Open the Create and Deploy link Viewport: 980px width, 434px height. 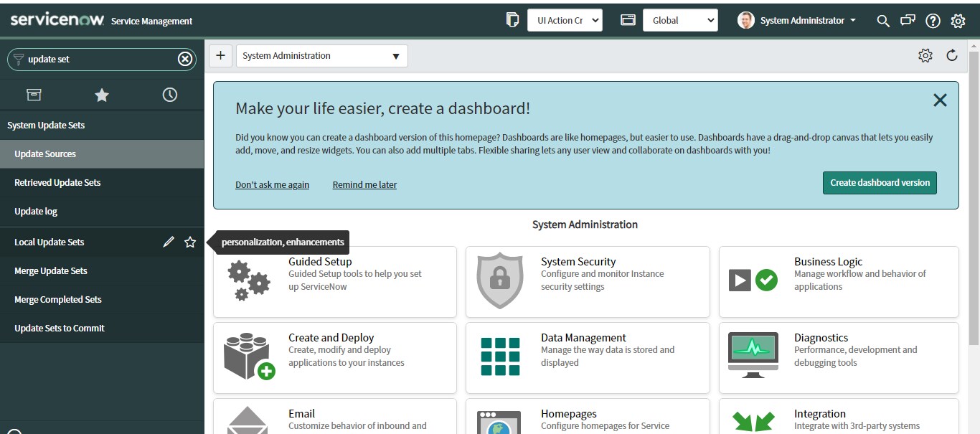tap(331, 338)
